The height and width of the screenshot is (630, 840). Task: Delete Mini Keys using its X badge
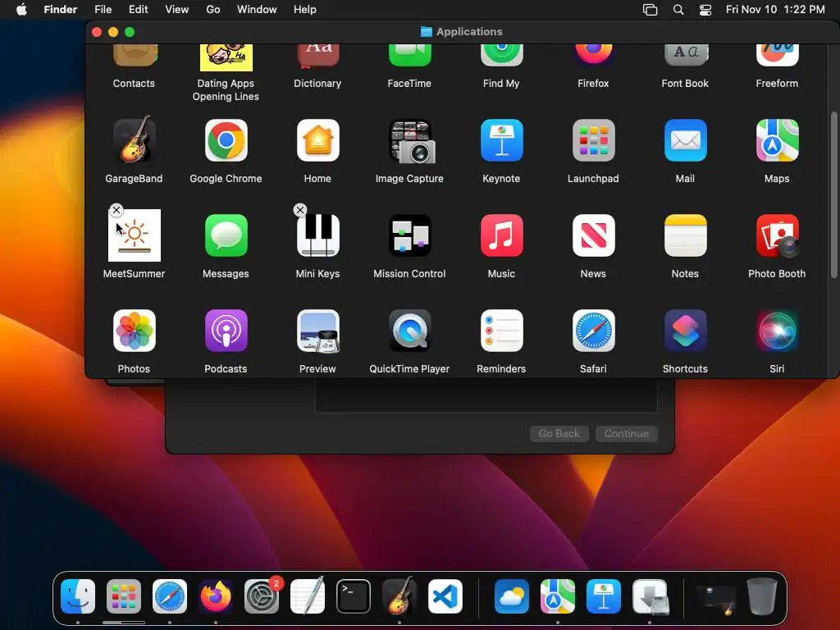(300, 210)
